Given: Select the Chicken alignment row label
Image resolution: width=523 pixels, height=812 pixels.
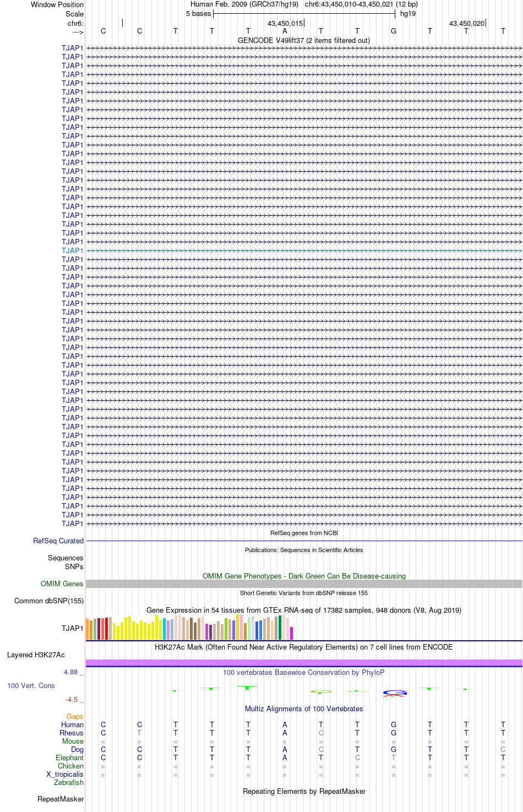Looking at the screenshot, I should point(70,766).
